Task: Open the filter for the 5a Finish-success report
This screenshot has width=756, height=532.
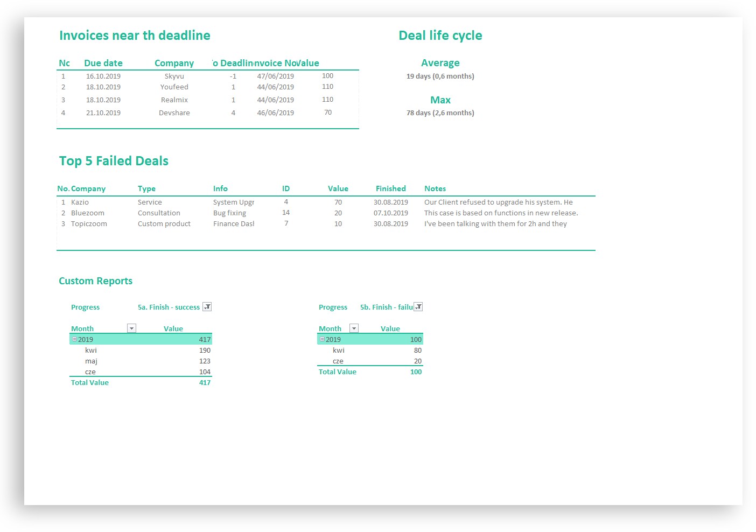Action: pos(207,306)
